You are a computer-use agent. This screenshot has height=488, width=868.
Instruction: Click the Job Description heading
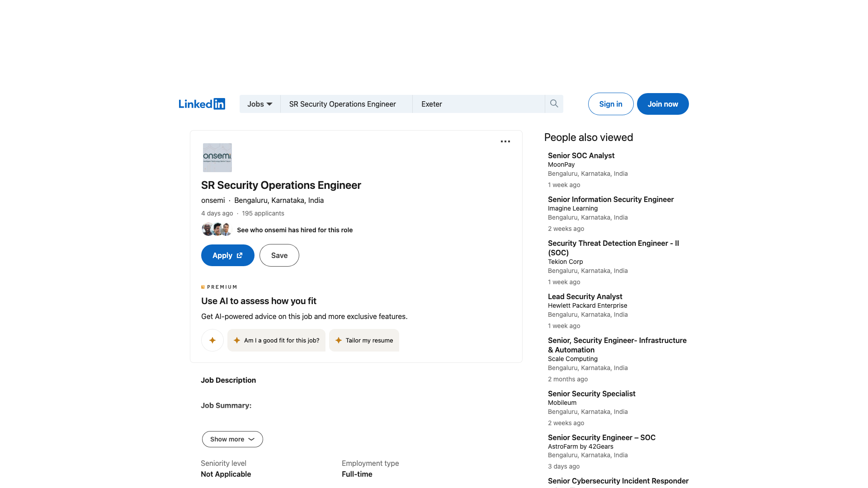tap(228, 380)
